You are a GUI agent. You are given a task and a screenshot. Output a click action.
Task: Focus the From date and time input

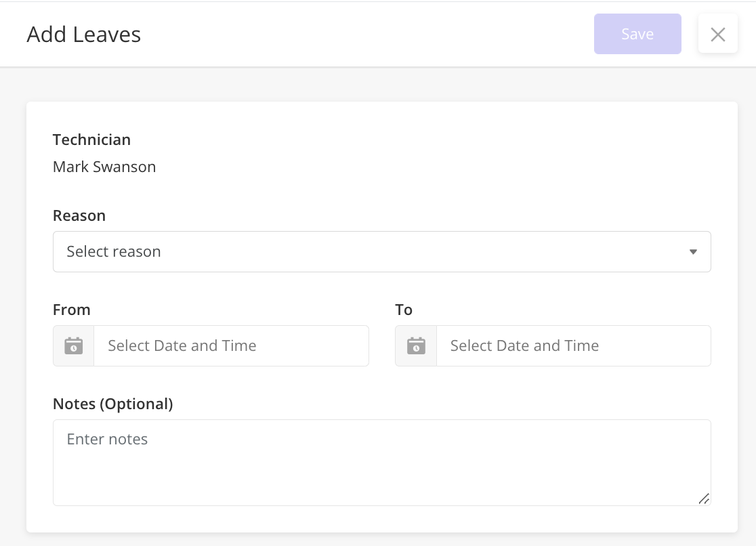click(x=232, y=346)
